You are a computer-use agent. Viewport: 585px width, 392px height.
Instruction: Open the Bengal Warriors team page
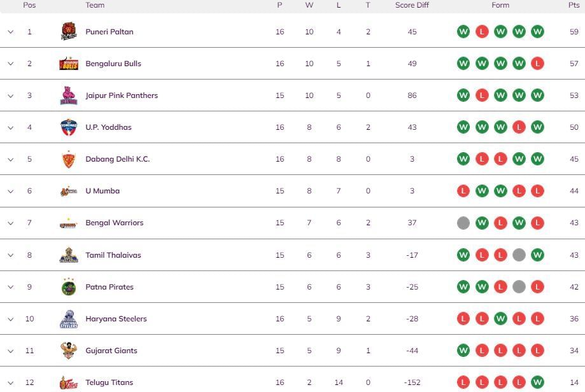[114, 223]
